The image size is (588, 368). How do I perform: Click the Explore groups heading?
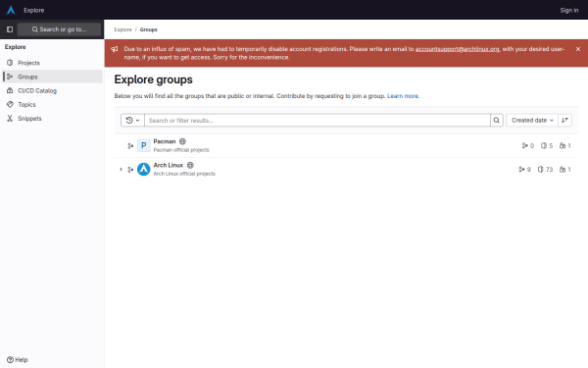tap(154, 79)
